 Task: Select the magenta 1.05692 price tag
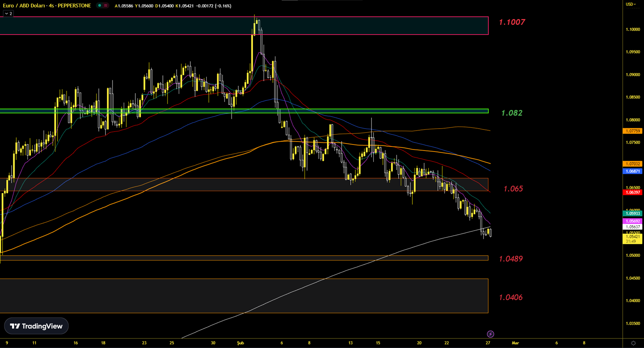(x=632, y=221)
